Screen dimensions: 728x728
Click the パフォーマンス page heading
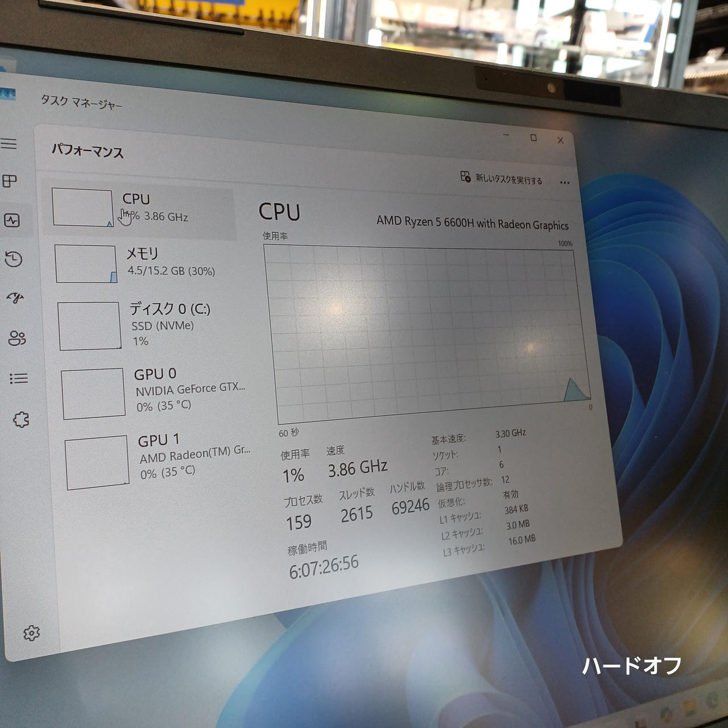(88, 151)
